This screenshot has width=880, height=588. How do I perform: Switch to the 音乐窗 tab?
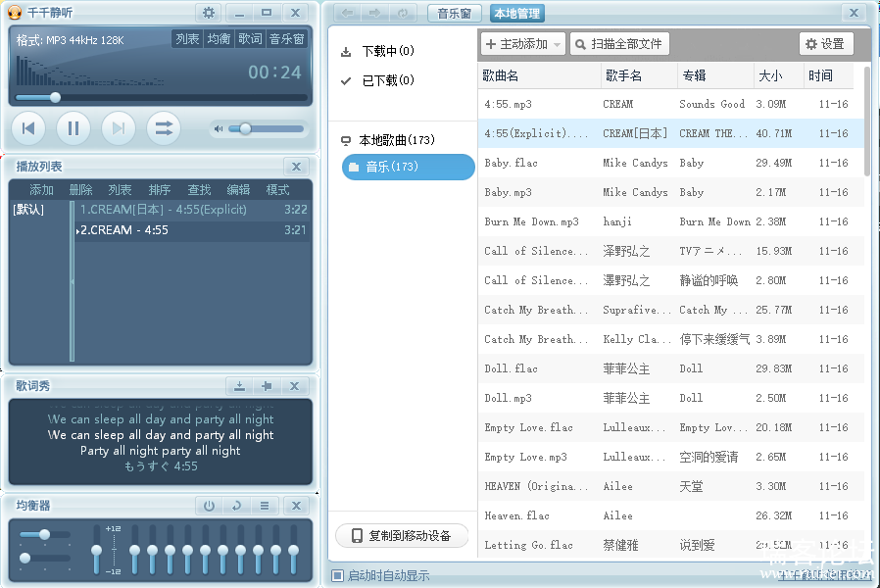click(x=454, y=14)
